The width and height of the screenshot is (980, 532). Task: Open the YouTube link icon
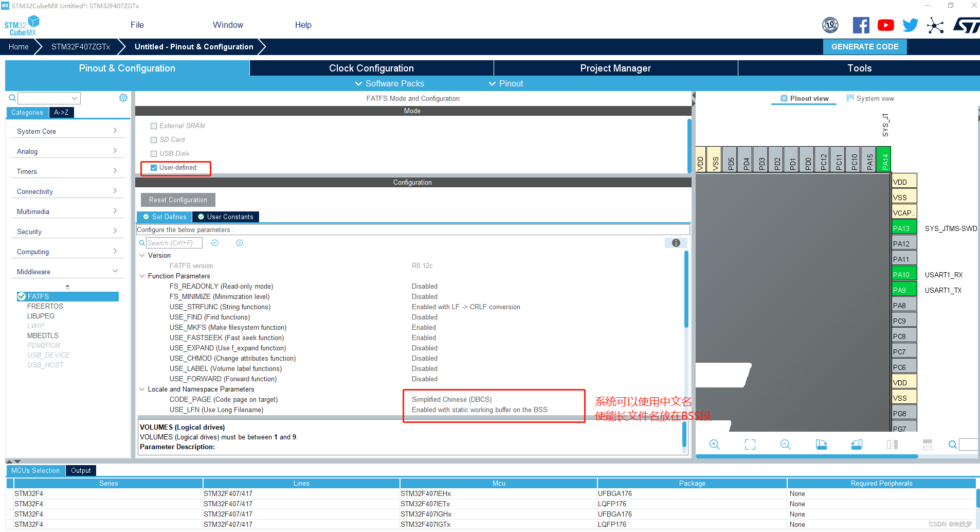[886, 25]
